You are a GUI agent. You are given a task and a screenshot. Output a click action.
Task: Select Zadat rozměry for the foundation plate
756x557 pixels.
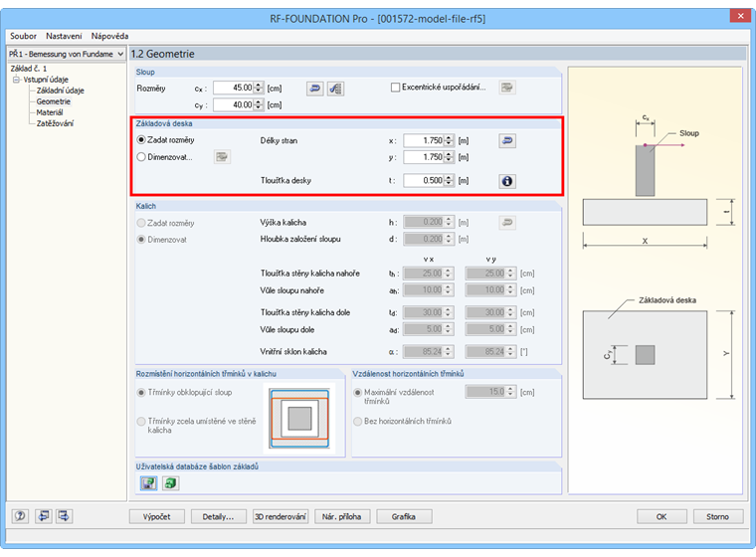click(141, 140)
